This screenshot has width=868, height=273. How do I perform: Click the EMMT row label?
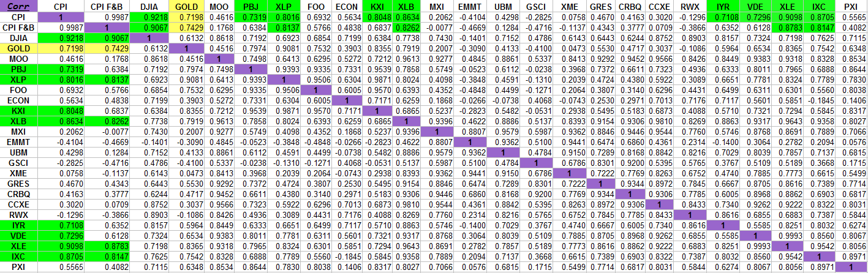click(18, 142)
